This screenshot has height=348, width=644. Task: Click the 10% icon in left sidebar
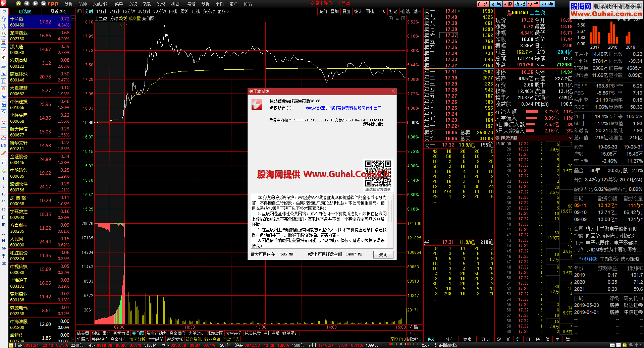pos(4,145)
